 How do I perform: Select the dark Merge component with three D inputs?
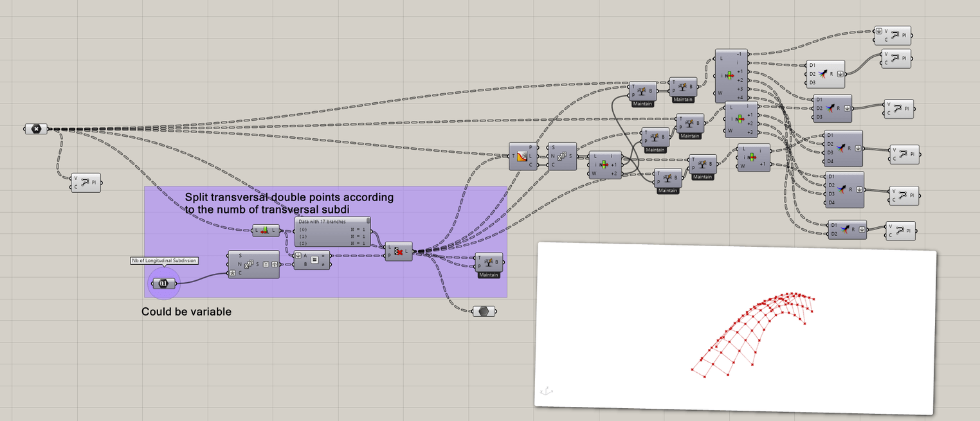(x=833, y=109)
